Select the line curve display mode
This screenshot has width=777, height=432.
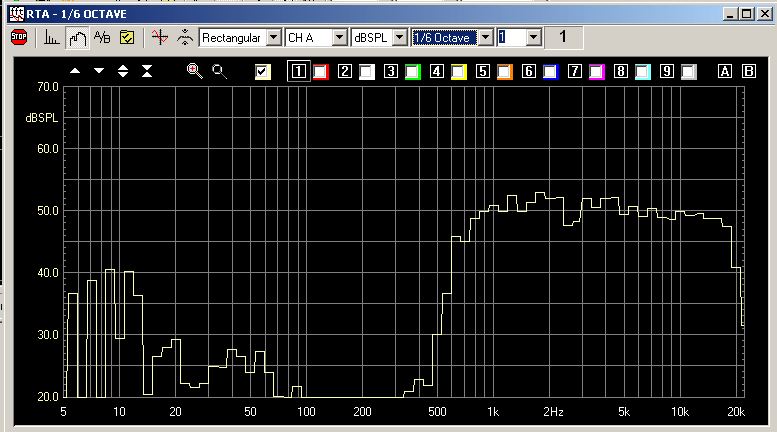point(77,38)
